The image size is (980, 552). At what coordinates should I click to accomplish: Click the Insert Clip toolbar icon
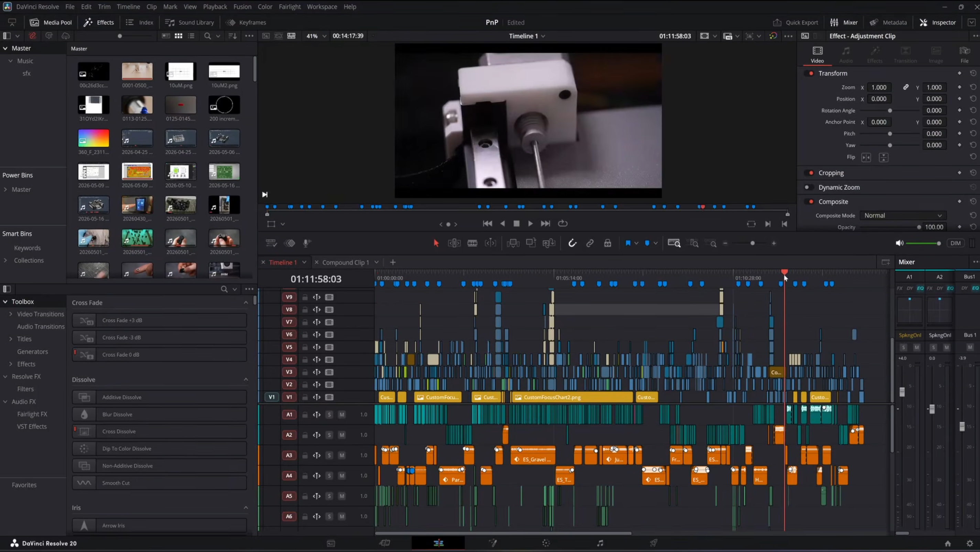(513, 243)
